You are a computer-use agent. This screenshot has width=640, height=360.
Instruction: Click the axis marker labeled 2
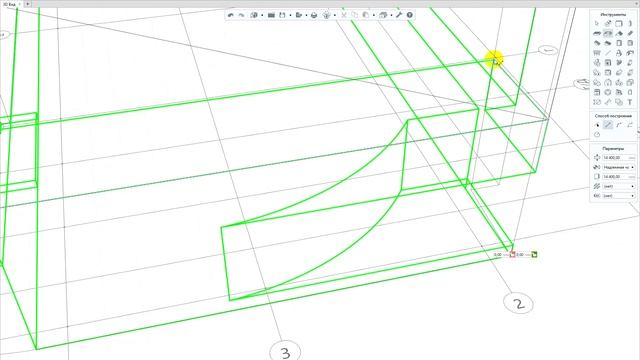(518, 304)
